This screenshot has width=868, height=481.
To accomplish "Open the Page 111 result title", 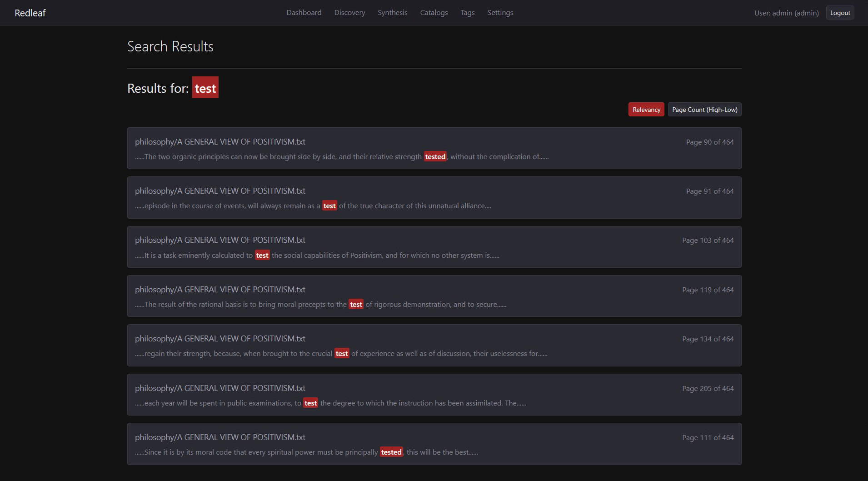I will [x=220, y=437].
